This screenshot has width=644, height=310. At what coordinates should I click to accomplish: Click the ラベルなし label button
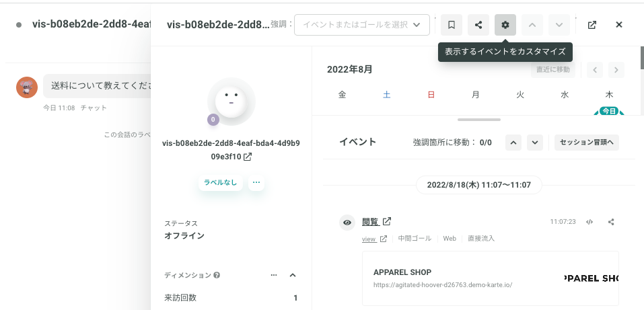(x=221, y=183)
